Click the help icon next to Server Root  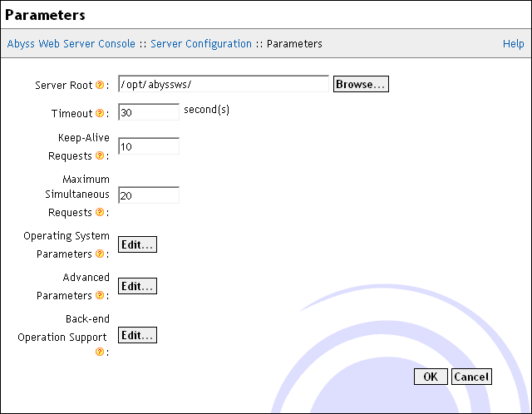(x=100, y=85)
